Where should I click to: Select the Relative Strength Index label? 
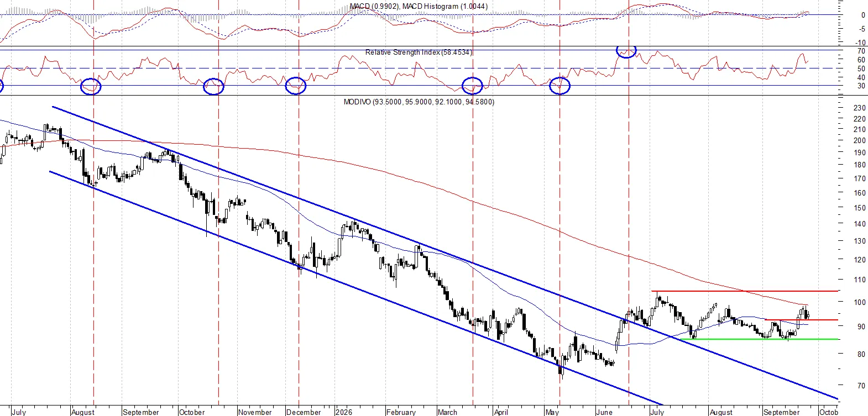click(x=419, y=52)
